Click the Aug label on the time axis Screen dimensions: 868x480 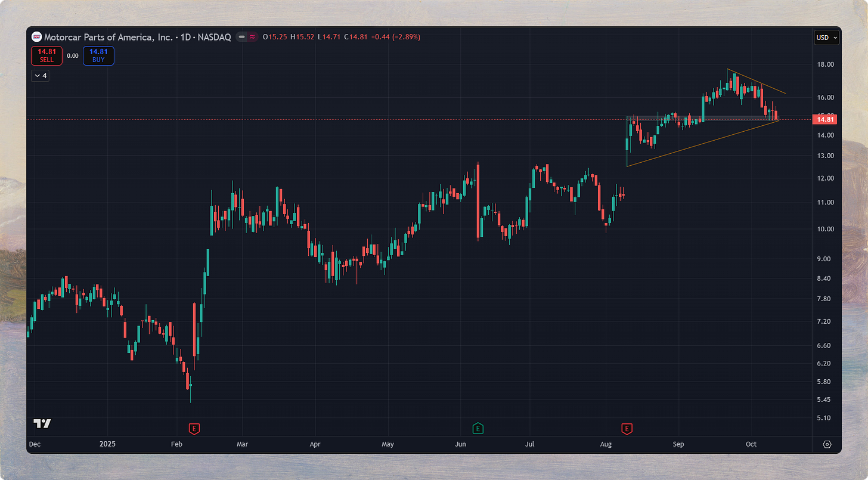point(606,444)
